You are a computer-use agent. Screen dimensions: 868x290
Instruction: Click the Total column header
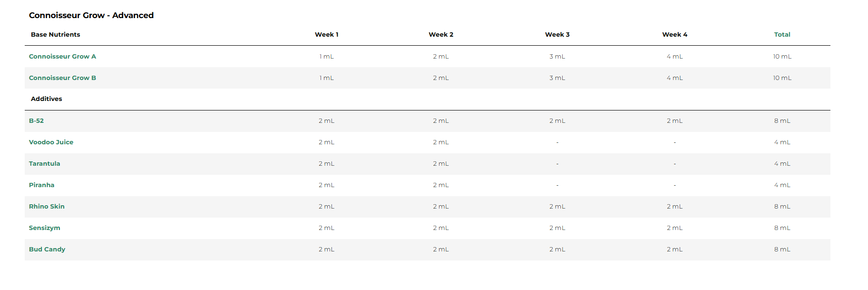782,35
